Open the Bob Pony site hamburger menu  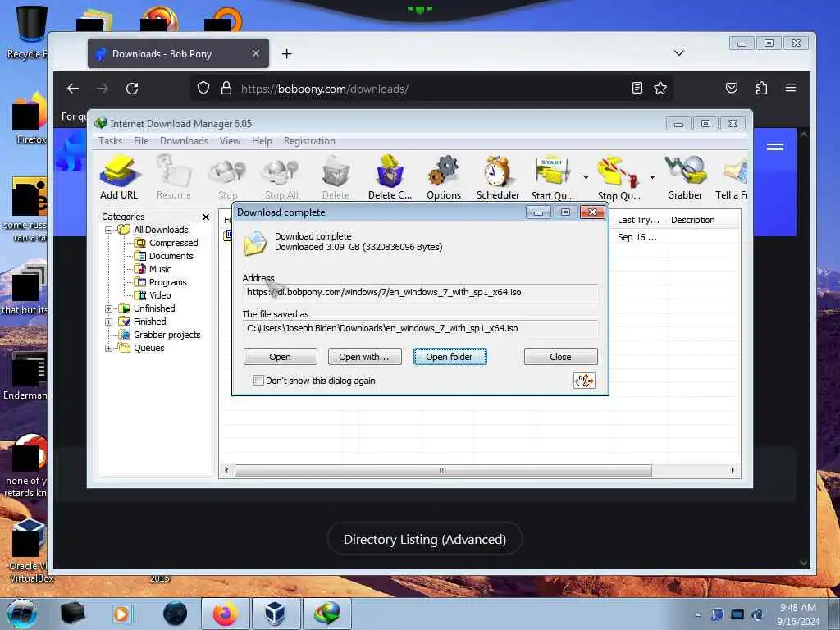coord(774,147)
